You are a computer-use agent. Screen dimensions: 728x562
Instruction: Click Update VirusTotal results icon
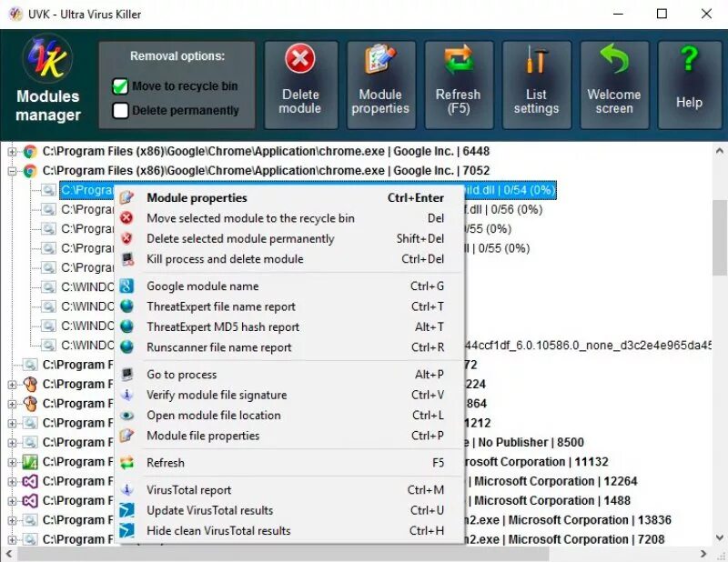[x=126, y=510]
